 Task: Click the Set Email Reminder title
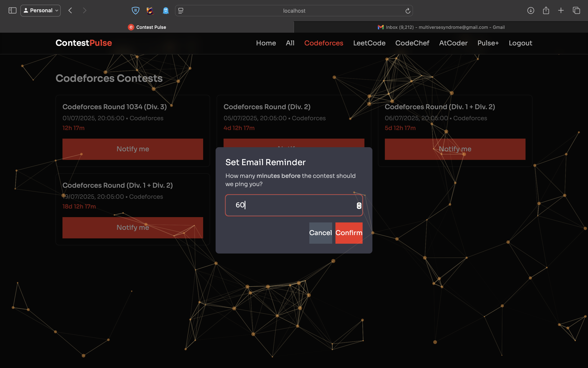click(265, 162)
